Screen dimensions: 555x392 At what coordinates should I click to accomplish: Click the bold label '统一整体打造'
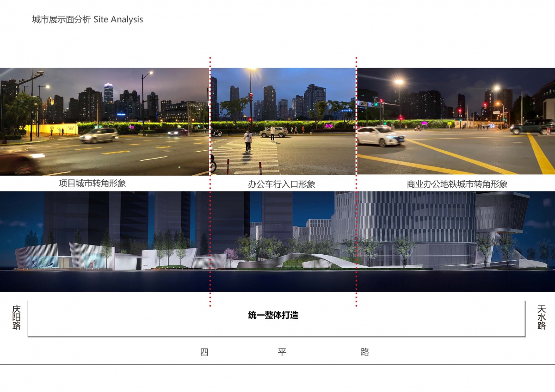tap(273, 315)
